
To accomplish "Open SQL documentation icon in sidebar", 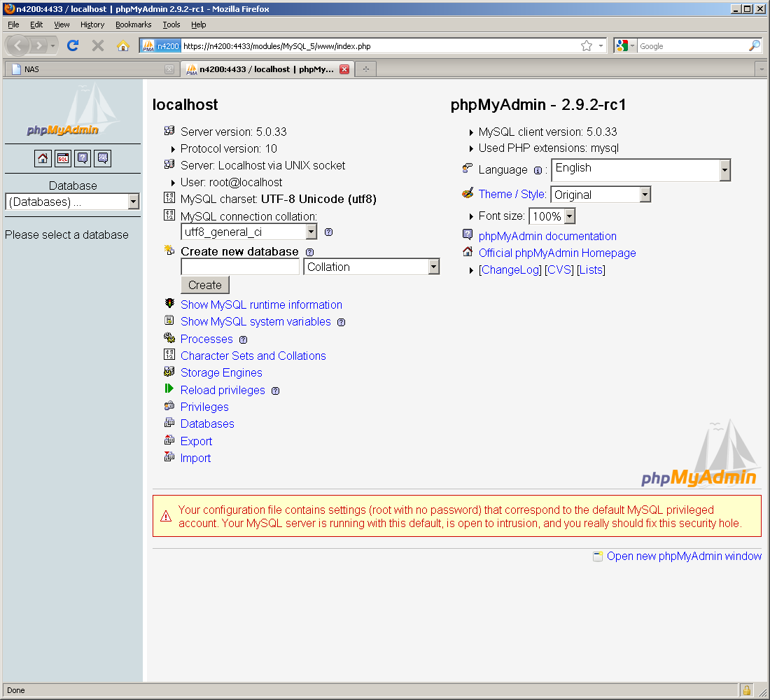I will (x=103, y=158).
